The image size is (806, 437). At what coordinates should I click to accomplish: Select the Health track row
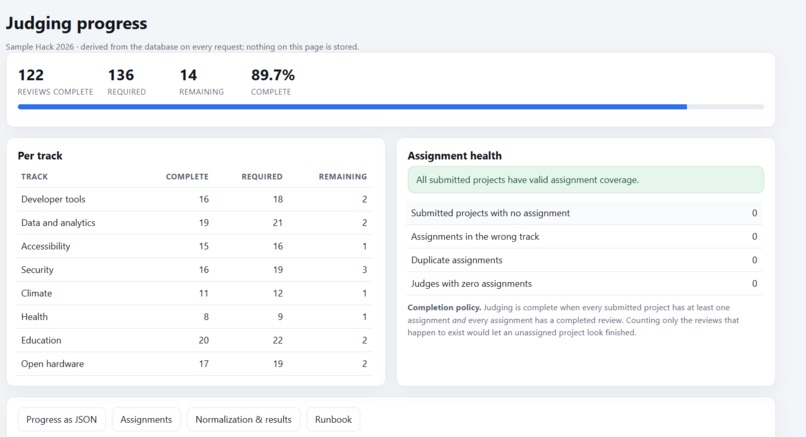pos(194,317)
